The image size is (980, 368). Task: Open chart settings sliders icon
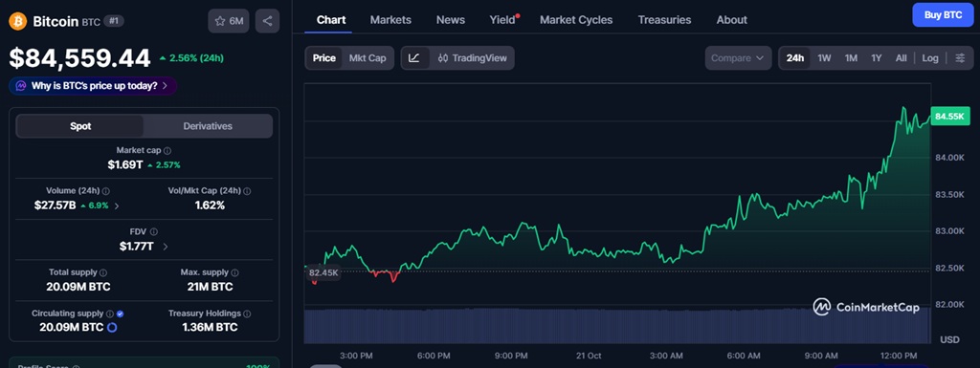(961, 58)
